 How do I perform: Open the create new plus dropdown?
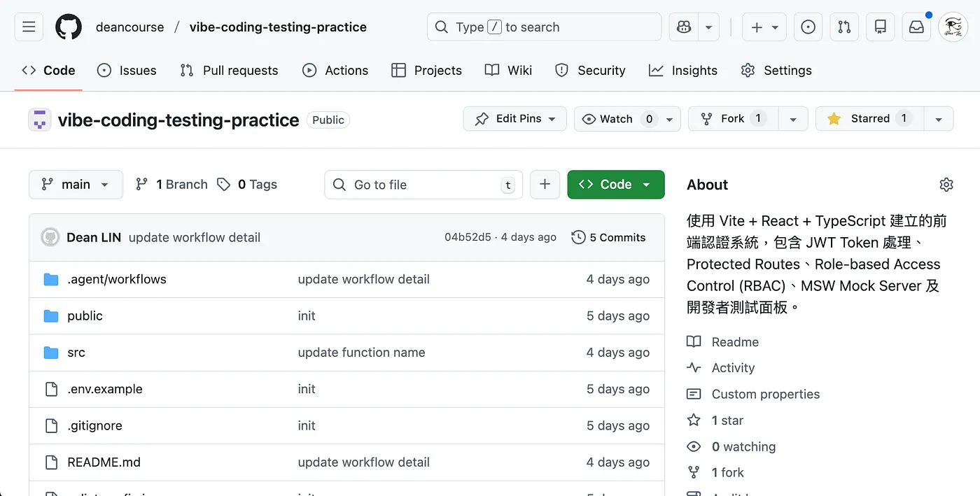point(764,27)
